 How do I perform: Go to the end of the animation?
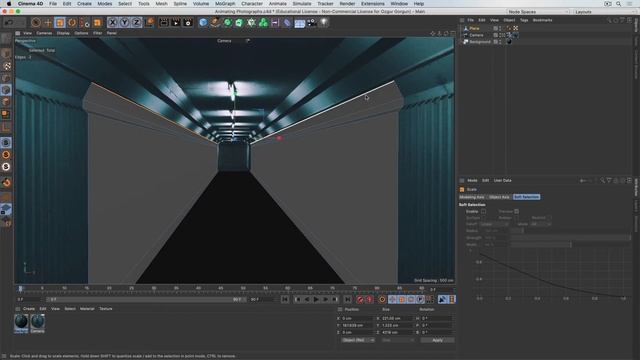(347, 300)
